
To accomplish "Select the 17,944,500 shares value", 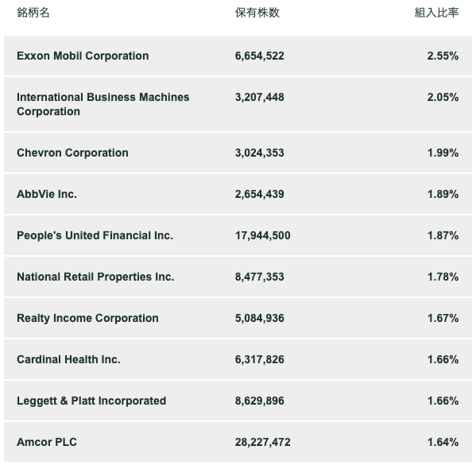I will 262,235.
